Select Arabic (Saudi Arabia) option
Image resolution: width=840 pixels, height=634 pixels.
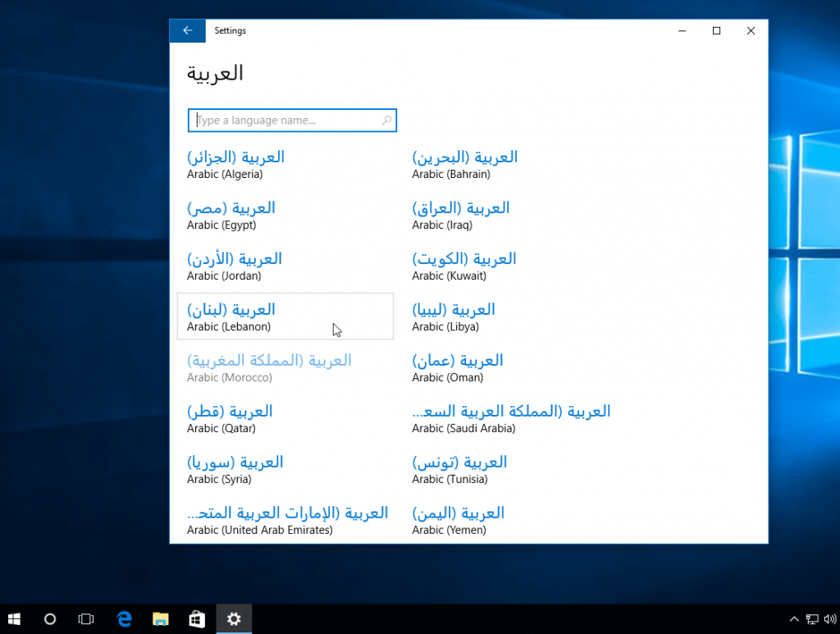[510, 418]
